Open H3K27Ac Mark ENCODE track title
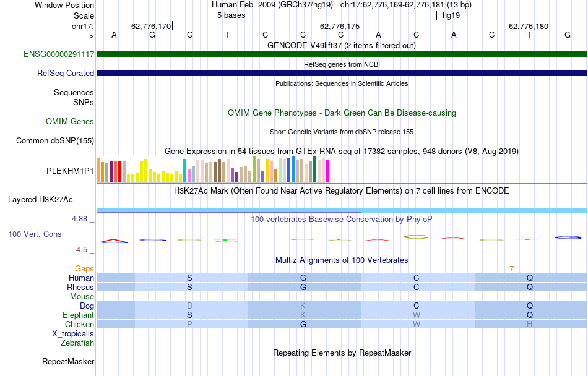Image resolution: width=588 pixels, height=376 pixels. point(341,191)
